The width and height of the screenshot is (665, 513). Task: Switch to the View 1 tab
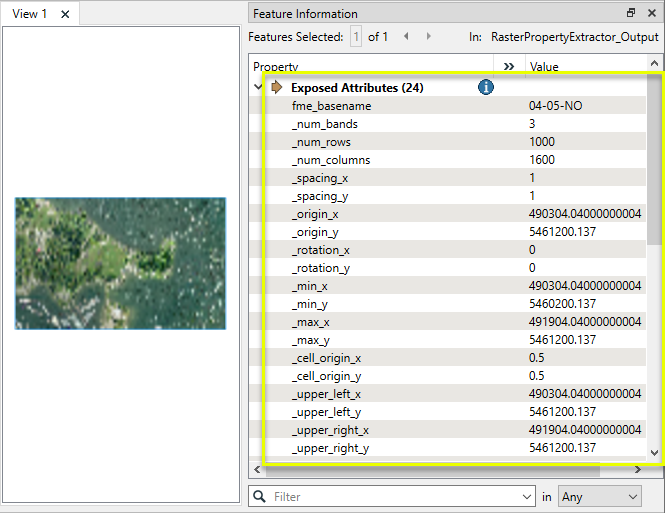(x=29, y=14)
